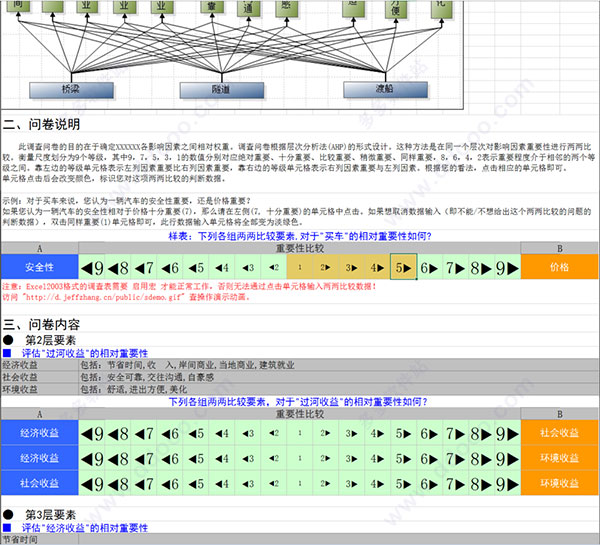Choose right-pointing 8 in 经济收益 vs 社会收益 row

click(x=482, y=433)
